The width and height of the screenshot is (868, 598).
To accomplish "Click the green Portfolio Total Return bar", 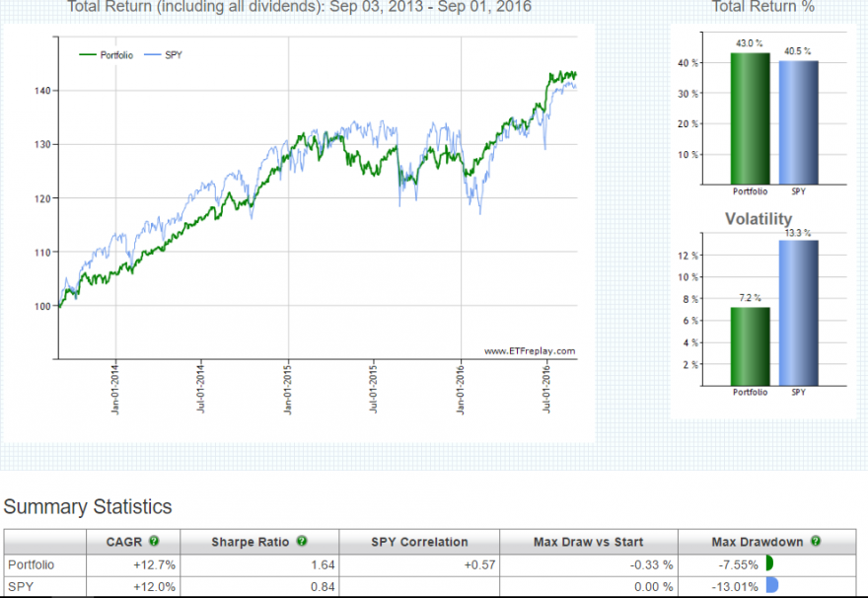I will point(750,118).
